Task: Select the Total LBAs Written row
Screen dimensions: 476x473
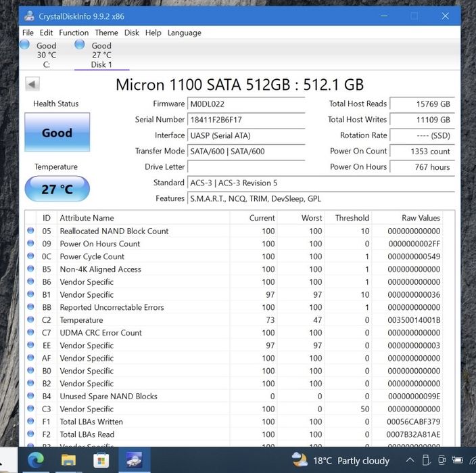Action: click(234, 422)
